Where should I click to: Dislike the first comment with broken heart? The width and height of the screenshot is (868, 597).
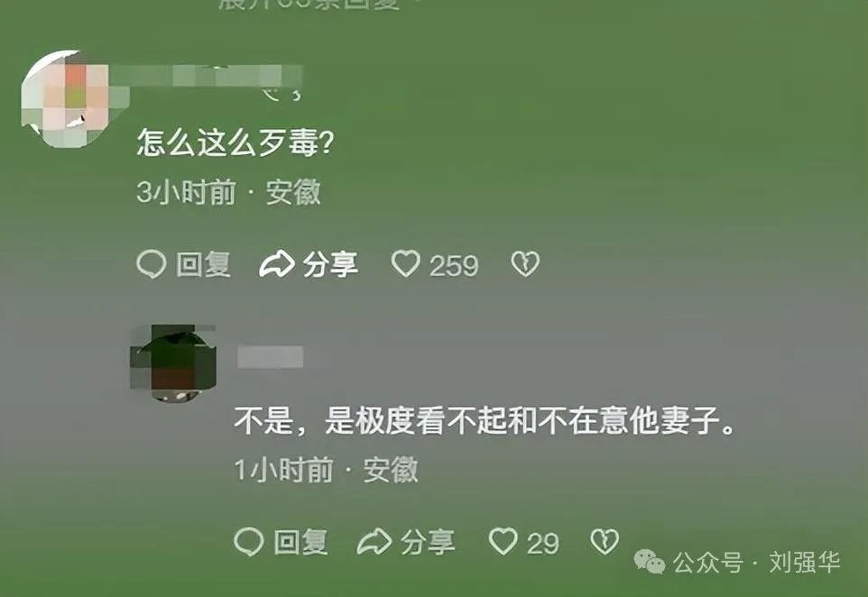525,264
